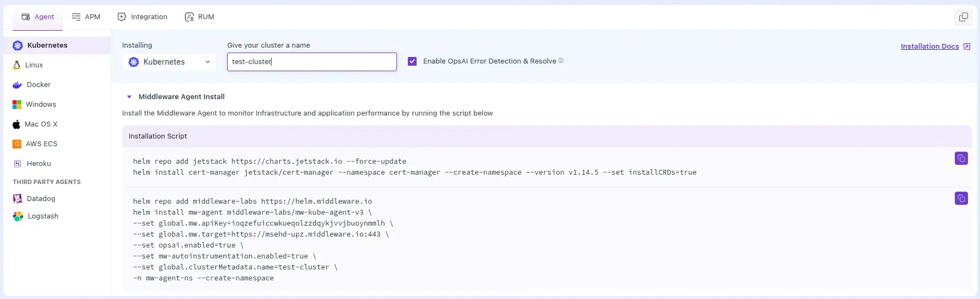Click the Kubernetes wheel icon in sidebar
The height and width of the screenshot is (299, 980).
(18, 45)
